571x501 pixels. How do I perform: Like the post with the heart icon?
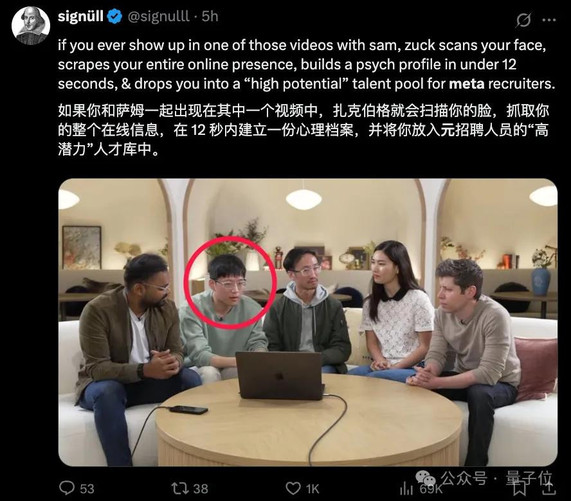pyautogui.click(x=293, y=488)
